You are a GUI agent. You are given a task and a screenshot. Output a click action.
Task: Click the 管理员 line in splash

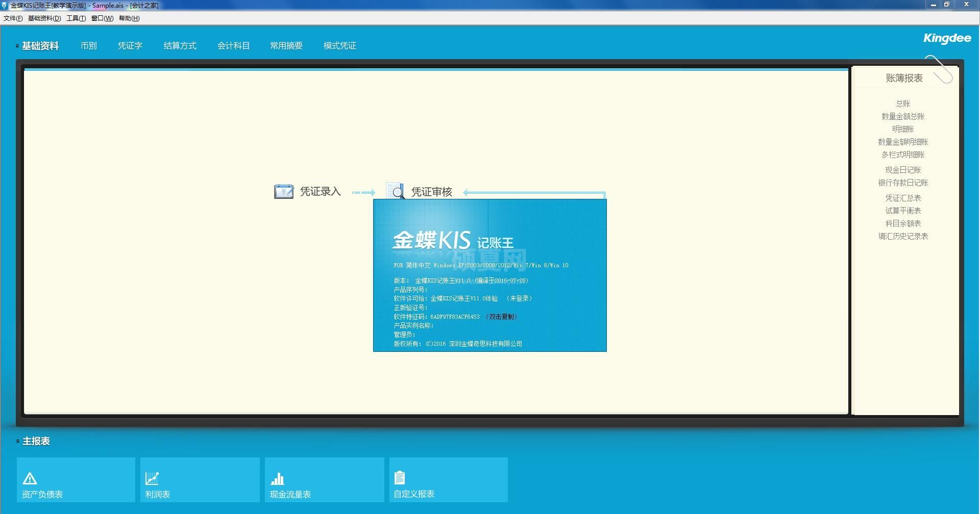click(x=405, y=335)
